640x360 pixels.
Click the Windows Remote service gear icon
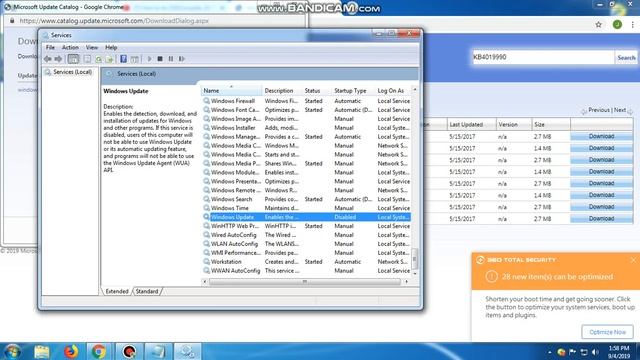point(207,190)
